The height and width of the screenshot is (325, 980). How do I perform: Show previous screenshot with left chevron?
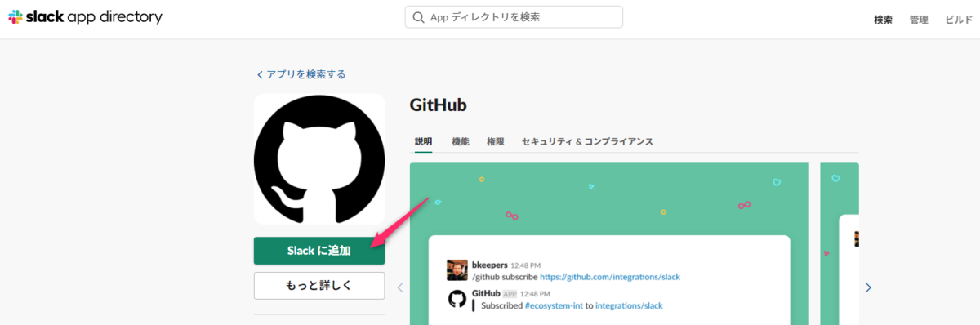[400, 287]
